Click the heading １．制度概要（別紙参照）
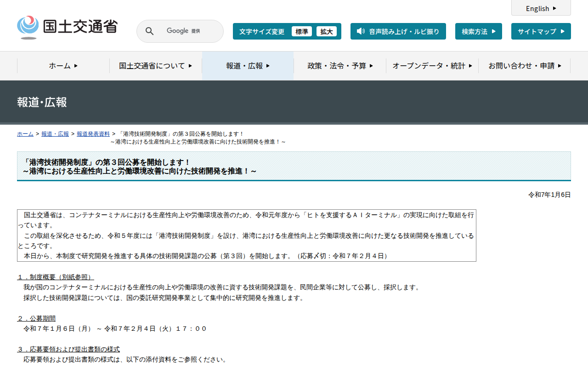The width and height of the screenshot is (588, 368). [56, 277]
